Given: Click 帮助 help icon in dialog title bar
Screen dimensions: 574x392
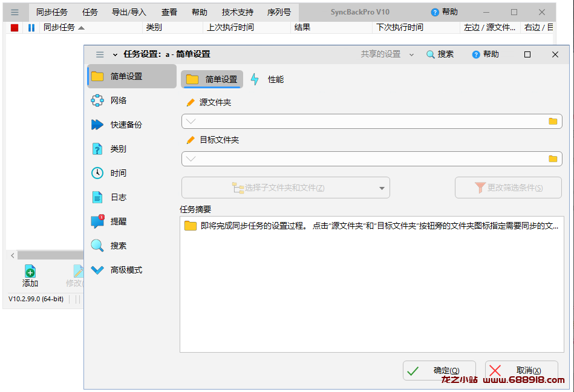Looking at the screenshot, I should (486, 54).
